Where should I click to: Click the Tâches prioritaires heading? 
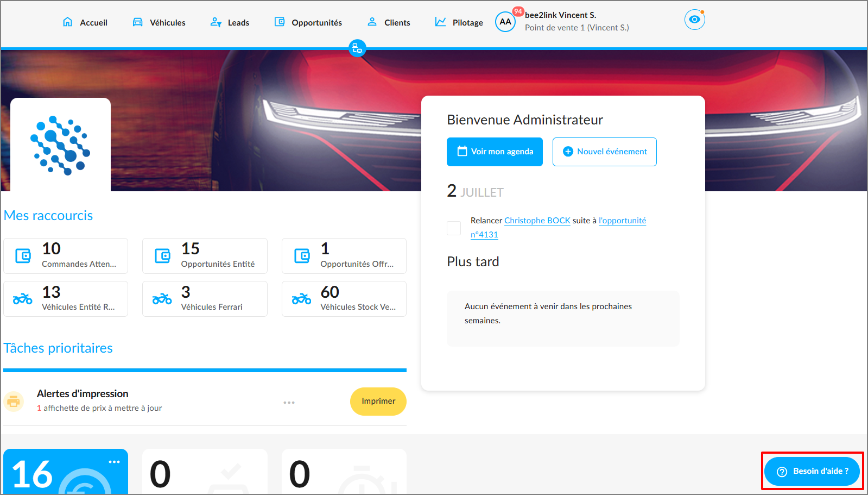tap(58, 348)
